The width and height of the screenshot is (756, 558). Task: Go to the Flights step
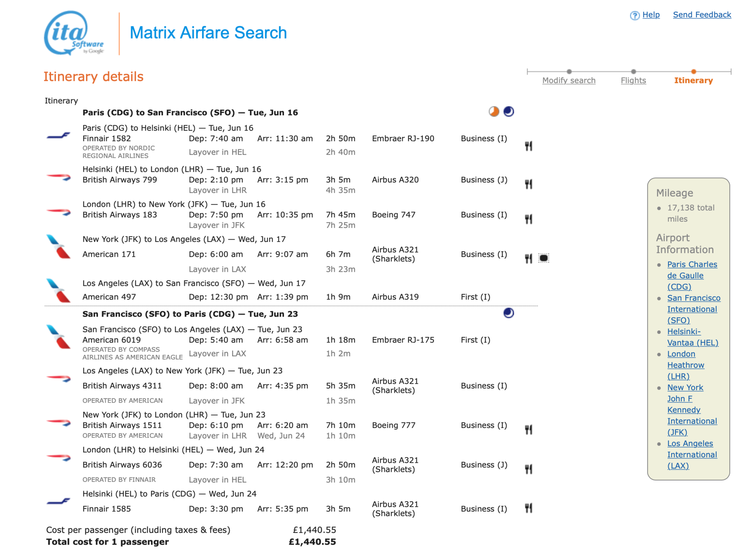coord(634,81)
